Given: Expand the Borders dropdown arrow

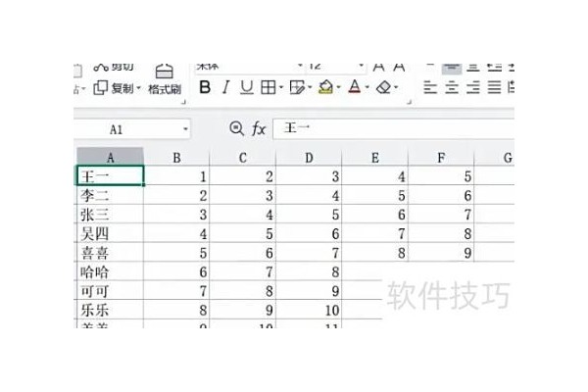Looking at the screenshot, I should (x=281, y=87).
